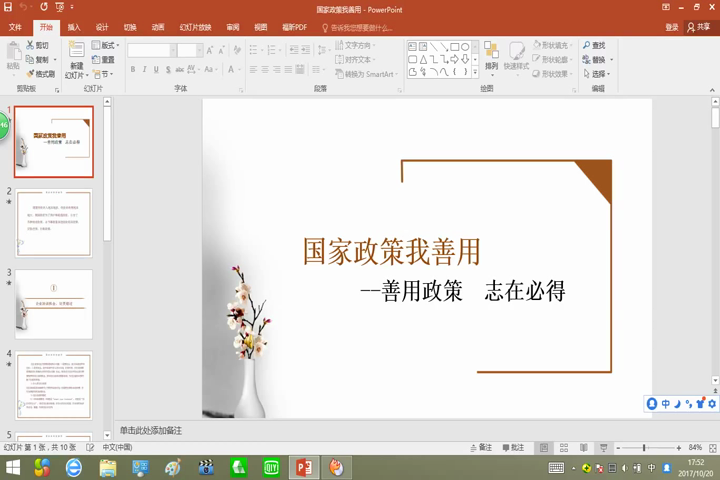
Task: Click the 查找 find magnifier icon
Action: pos(593,46)
